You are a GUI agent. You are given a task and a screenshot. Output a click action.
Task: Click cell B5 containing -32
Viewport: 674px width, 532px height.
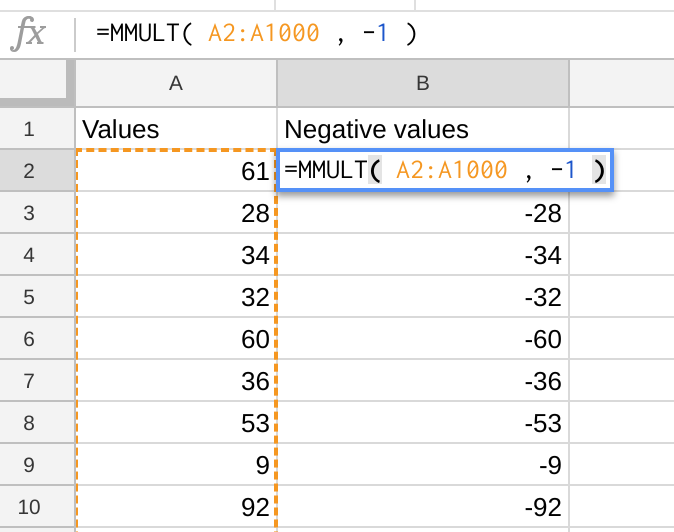pyautogui.click(x=423, y=297)
